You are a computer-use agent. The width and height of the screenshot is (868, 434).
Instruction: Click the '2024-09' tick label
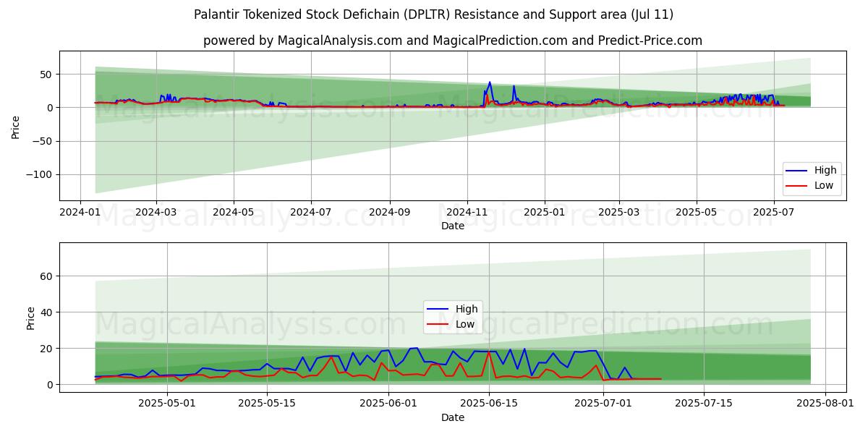390,212
